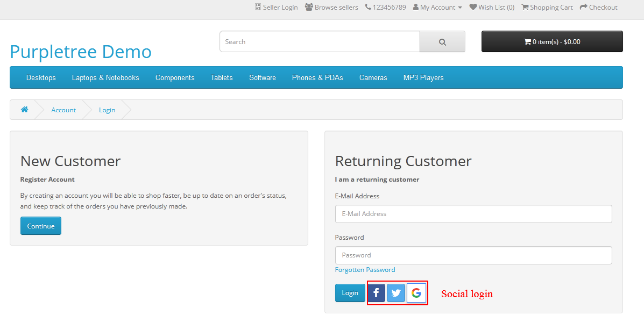Focus the Password field
The height and width of the screenshot is (330, 644).
pos(473,255)
